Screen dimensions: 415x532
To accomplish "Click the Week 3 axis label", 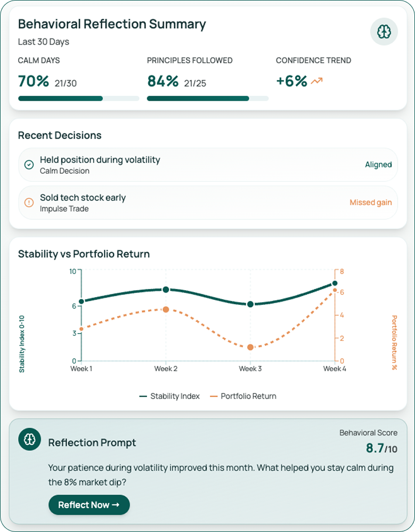I will 250,368.
